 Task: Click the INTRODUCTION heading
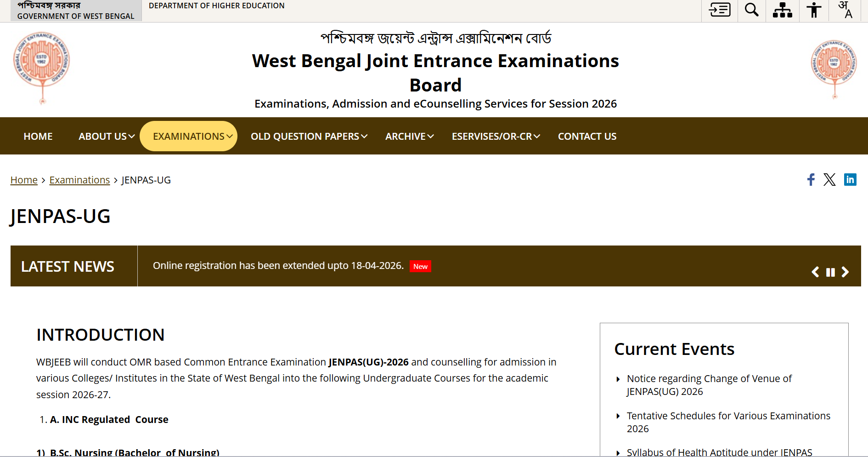[x=100, y=335]
